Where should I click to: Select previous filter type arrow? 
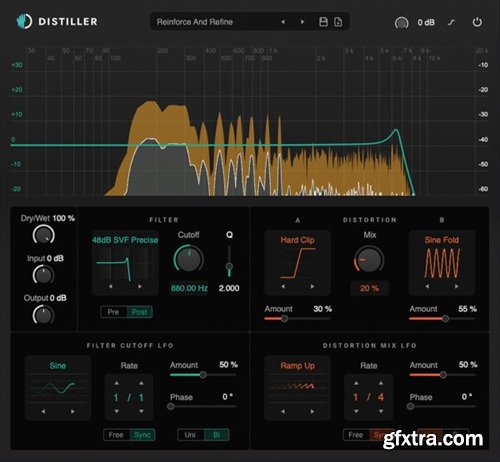click(110, 286)
